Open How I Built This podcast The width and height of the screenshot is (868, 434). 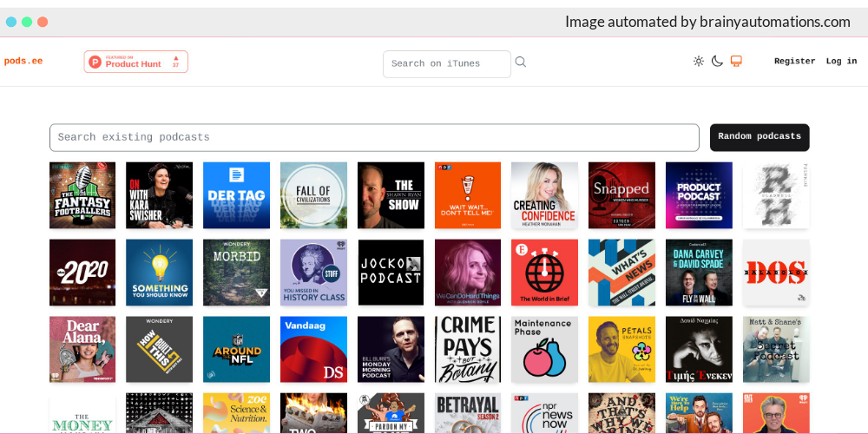(x=160, y=349)
